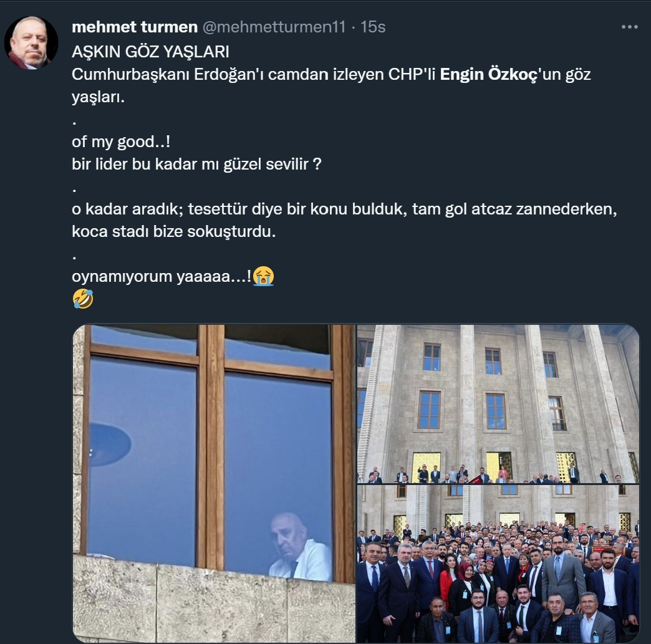Click the words Cumhurbaşkanı Erdoğan'ı in tweet

(168, 74)
